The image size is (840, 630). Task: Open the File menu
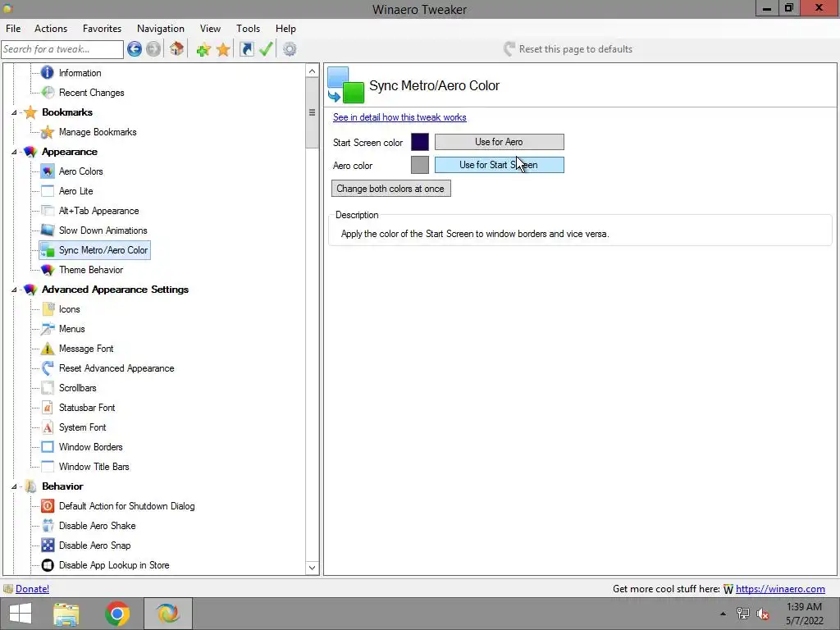(x=13, y=29)
